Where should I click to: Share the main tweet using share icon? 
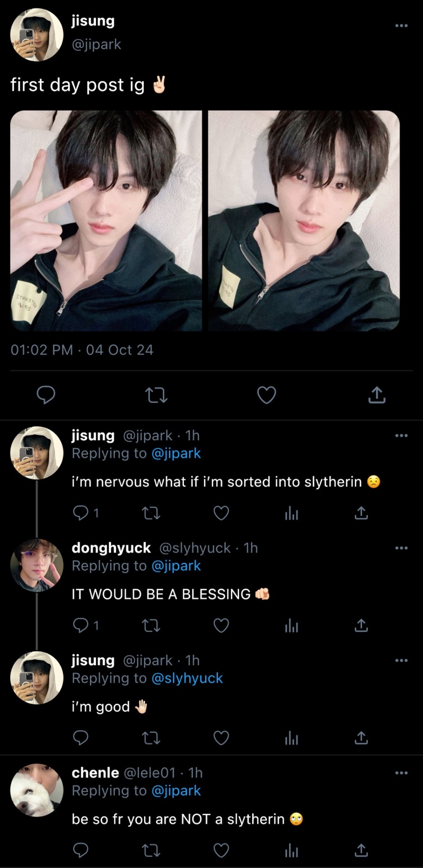click(376, 395)
